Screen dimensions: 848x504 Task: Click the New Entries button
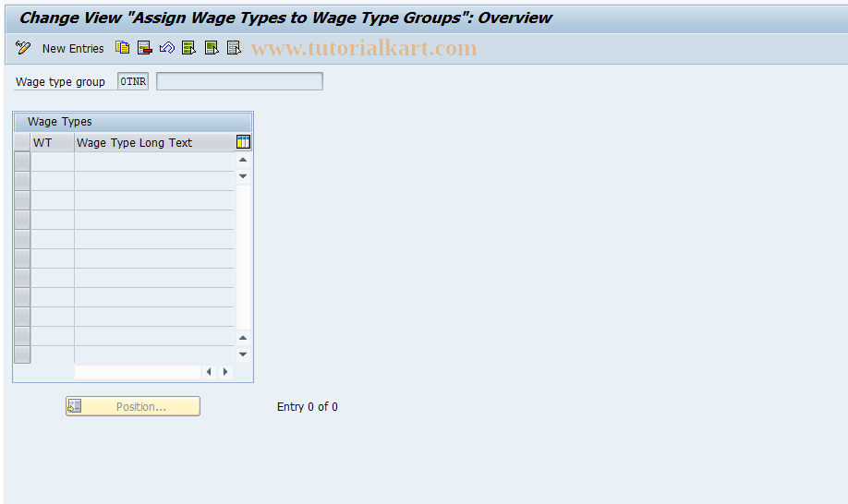pos(73,49)
